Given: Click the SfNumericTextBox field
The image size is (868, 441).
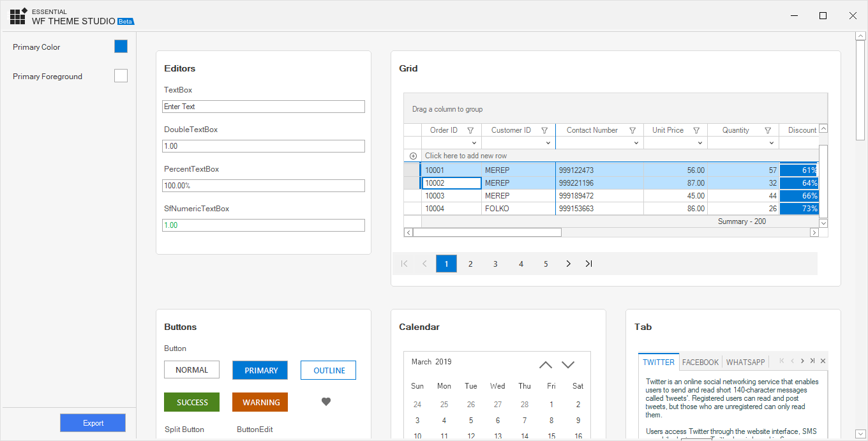Looking at the screenshot, I should (264, 225).
